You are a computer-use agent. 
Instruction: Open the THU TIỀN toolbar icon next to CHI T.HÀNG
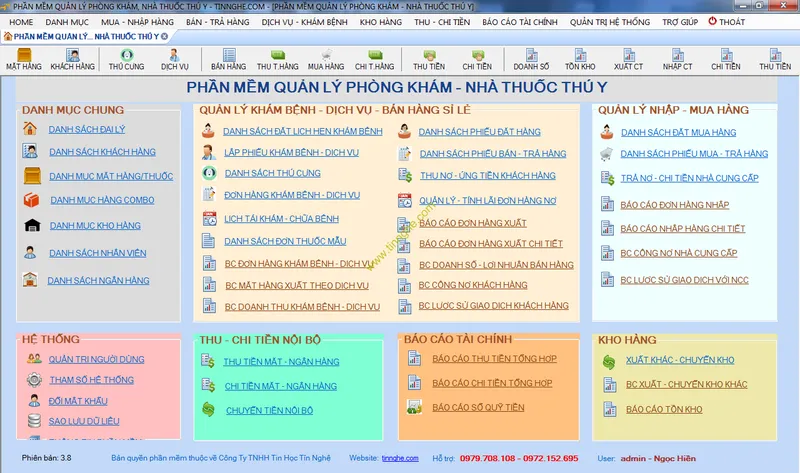click(x=429, y=60)
